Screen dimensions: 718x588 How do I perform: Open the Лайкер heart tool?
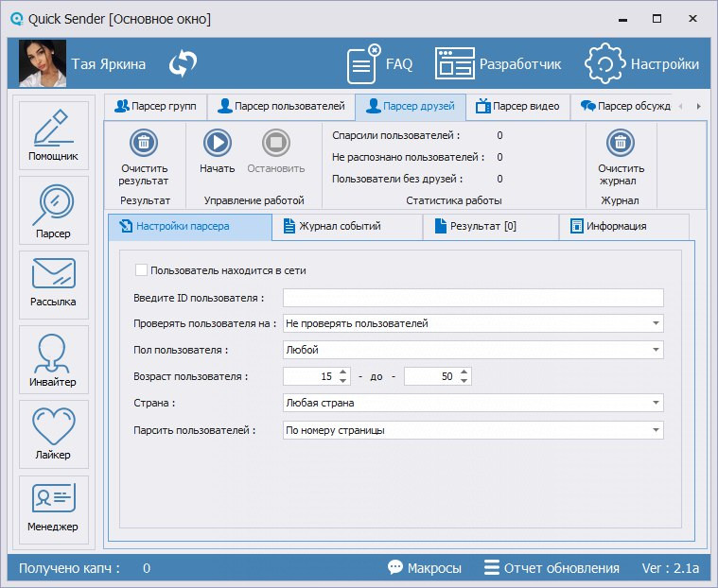(53, 434)
